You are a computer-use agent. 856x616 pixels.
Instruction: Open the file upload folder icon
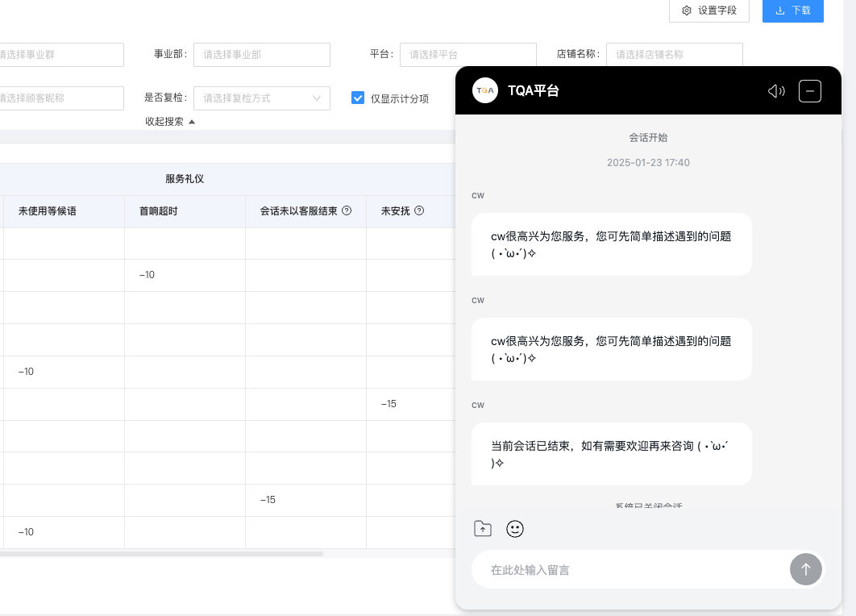pos(483,529)
